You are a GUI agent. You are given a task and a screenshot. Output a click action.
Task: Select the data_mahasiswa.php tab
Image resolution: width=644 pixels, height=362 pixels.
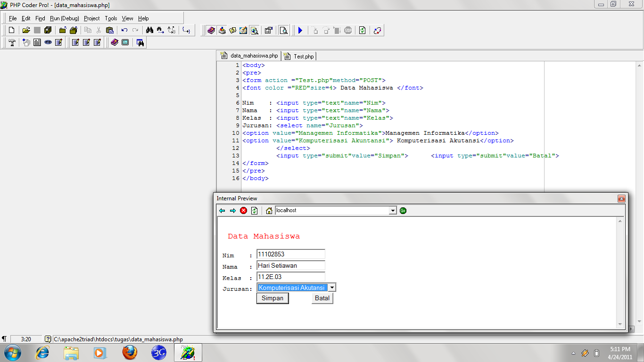[249, 56]
